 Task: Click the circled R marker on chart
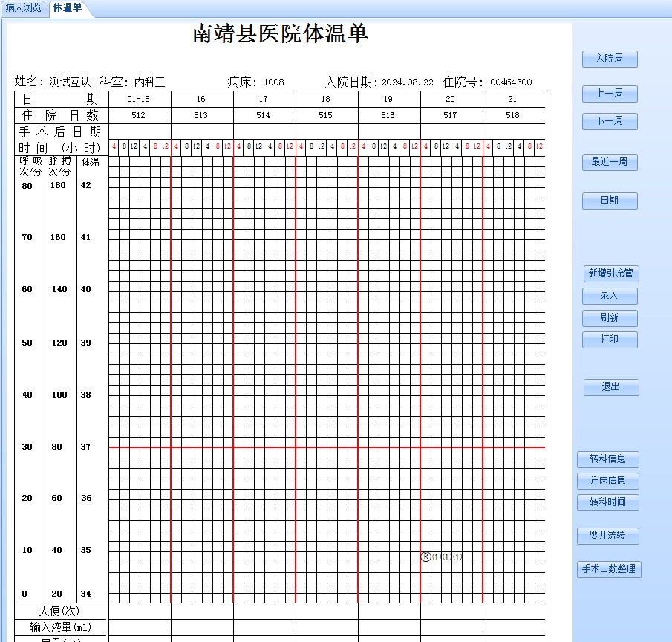(425, 557)
